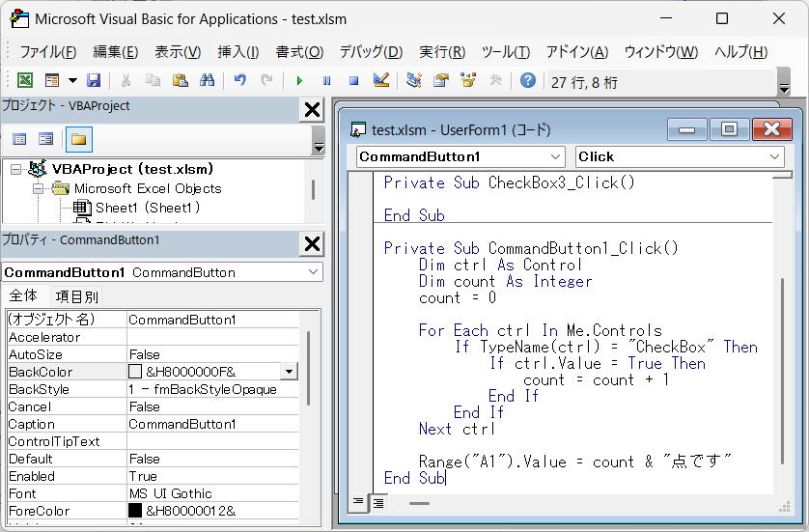Screen dimensions: 809x532
Task: Click the Cut scissors icon
Action: coord(126,80)
